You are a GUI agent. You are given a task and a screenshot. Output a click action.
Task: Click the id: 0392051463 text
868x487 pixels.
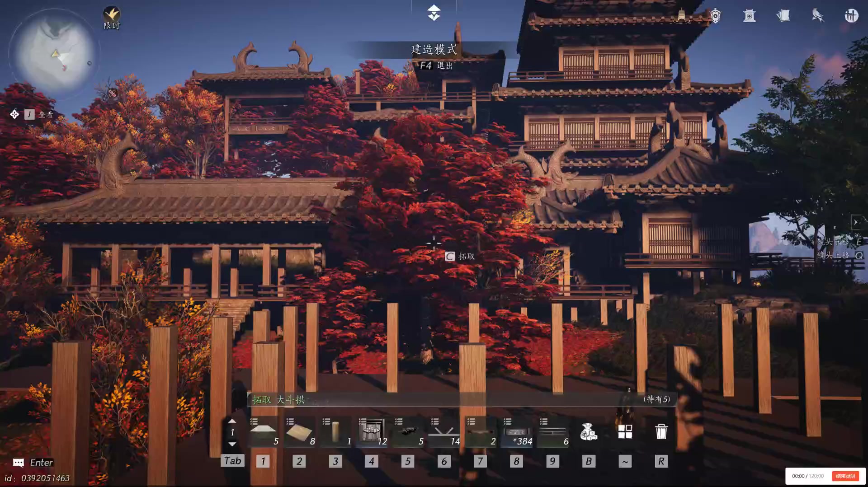(37, 478)
